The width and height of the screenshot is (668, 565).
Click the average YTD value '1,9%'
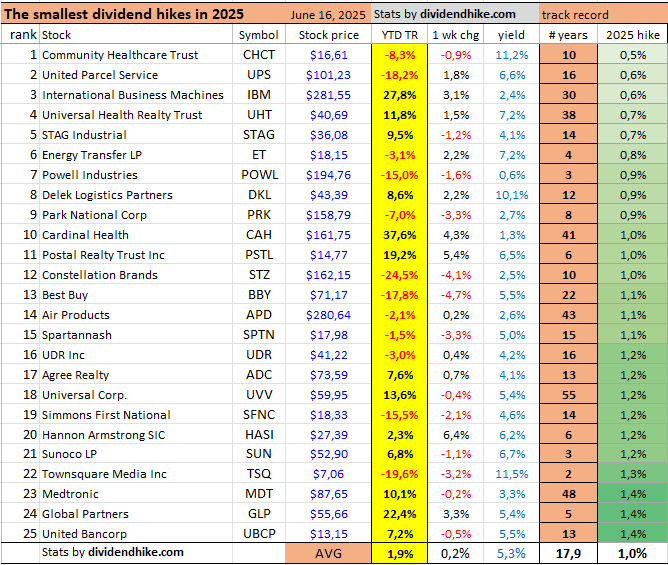tap(400, 554)
